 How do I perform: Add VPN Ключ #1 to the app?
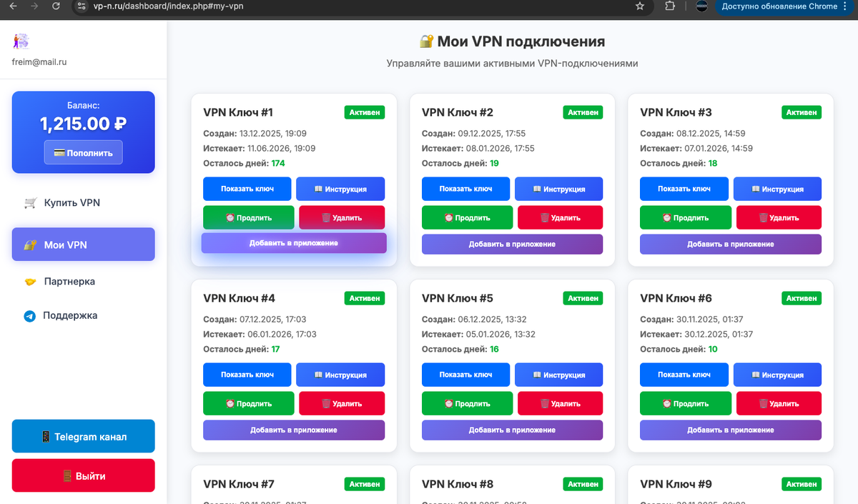pyautogui.click(x=294, y=243)
